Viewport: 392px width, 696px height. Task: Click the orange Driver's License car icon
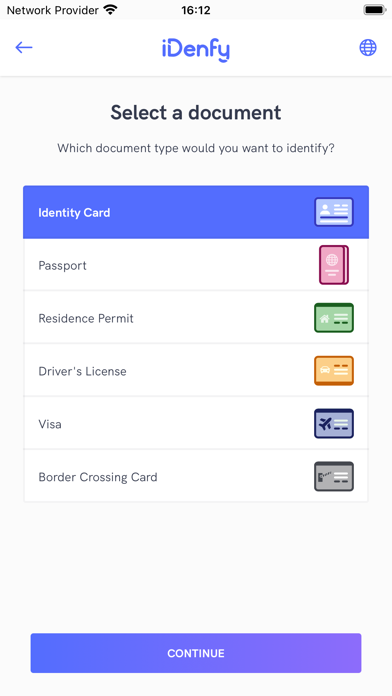pyautogui.click(x=334, y=371)
